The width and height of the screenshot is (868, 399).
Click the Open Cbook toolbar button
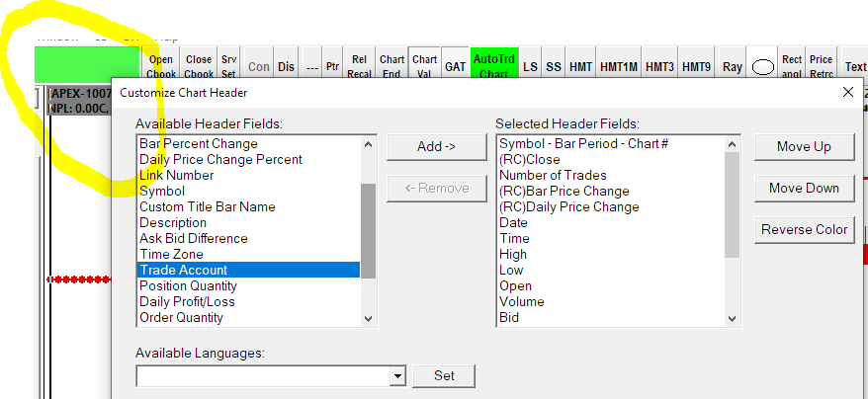pos(160,65)
